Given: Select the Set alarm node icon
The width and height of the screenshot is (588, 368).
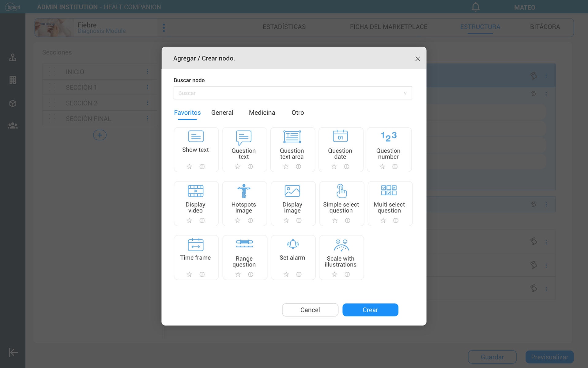Looking at the screenshot, I should 293,244.
